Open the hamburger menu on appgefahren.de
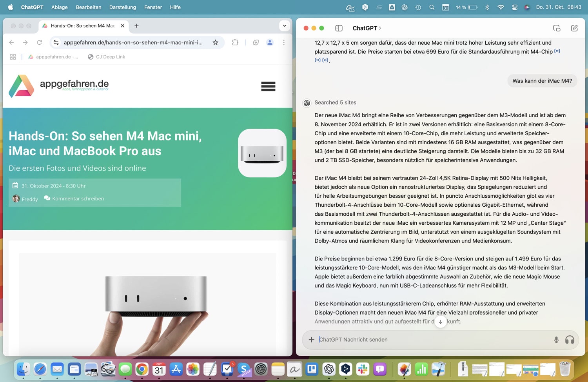 [x=268, y=86]
